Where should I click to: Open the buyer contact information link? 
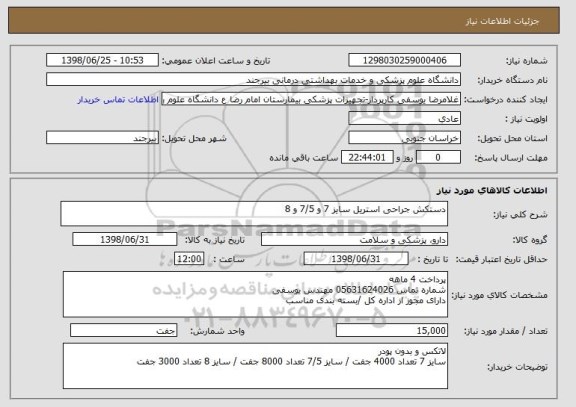(x=118, y=100)
